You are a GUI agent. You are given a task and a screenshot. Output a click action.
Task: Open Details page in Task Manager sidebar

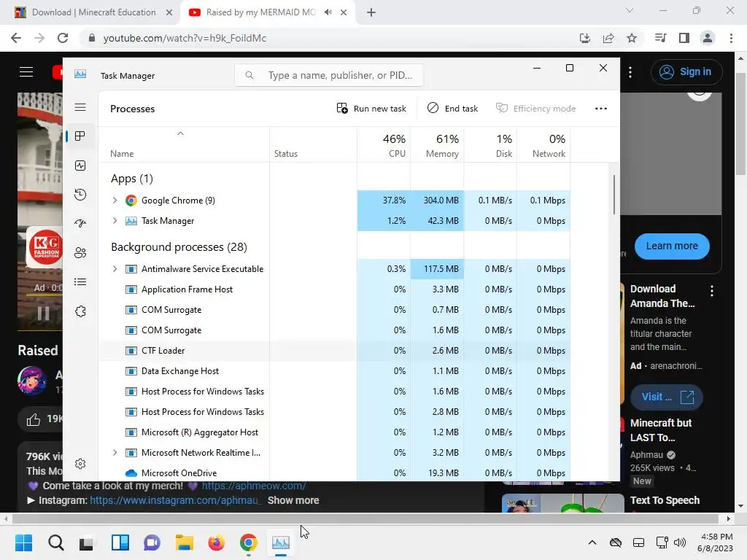click(80, 282)
